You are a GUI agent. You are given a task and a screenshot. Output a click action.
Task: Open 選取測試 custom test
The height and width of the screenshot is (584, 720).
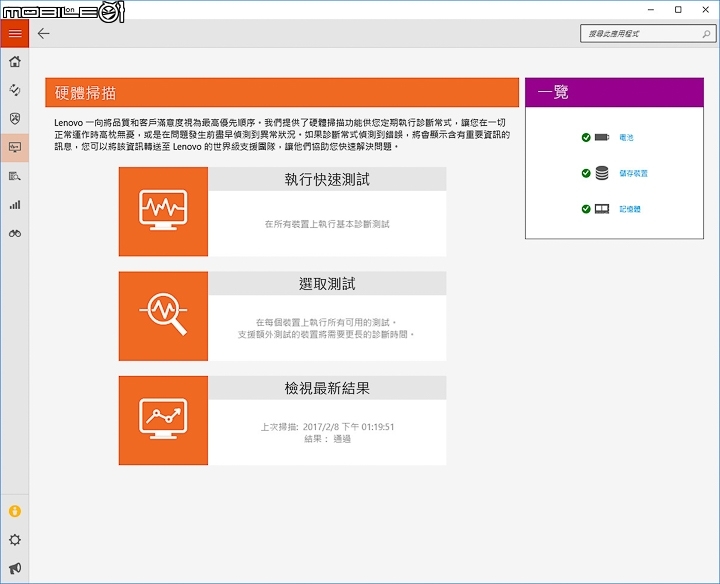pyautogui.click(x=327, y=284)
